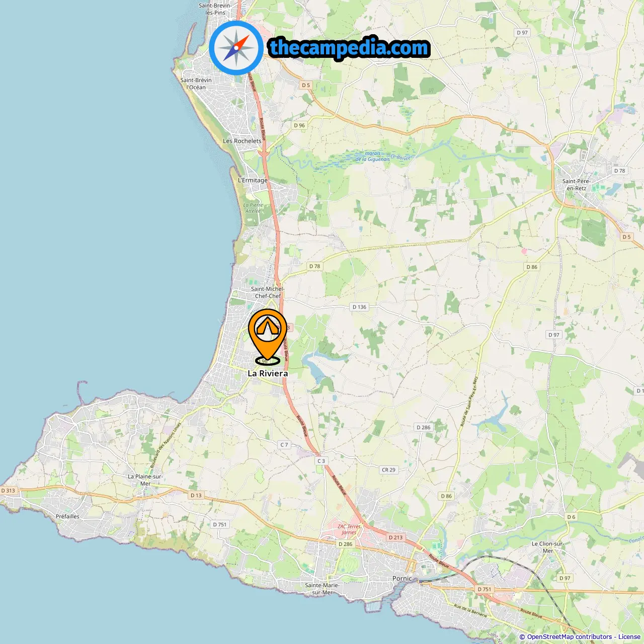This screenshot has height=644, width=644.
Task: Click the C 7 road shield
Action: coord(284,445)
